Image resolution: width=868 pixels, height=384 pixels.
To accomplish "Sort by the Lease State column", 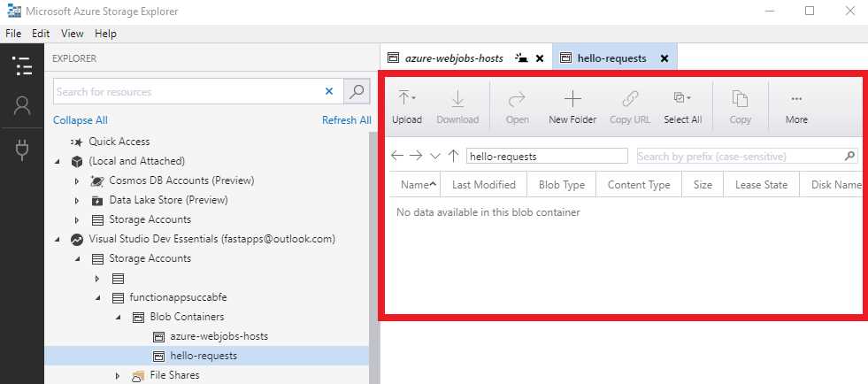I will (x=761, y=185).
